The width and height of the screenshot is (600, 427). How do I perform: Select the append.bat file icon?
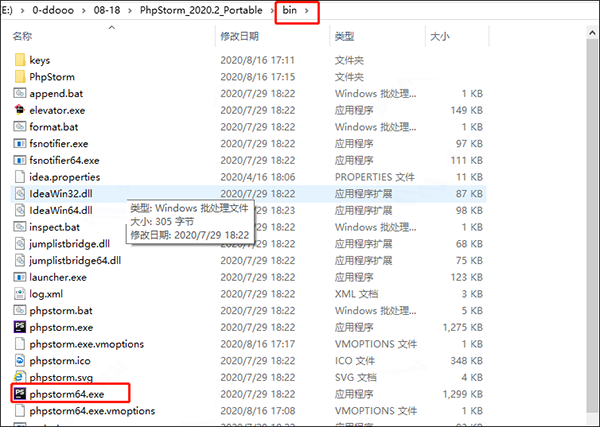pyautogui.click(x=20, y=93)
